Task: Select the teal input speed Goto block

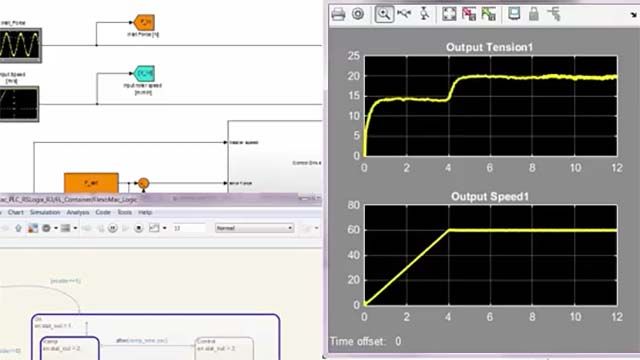Action: [x=144, y=73]
